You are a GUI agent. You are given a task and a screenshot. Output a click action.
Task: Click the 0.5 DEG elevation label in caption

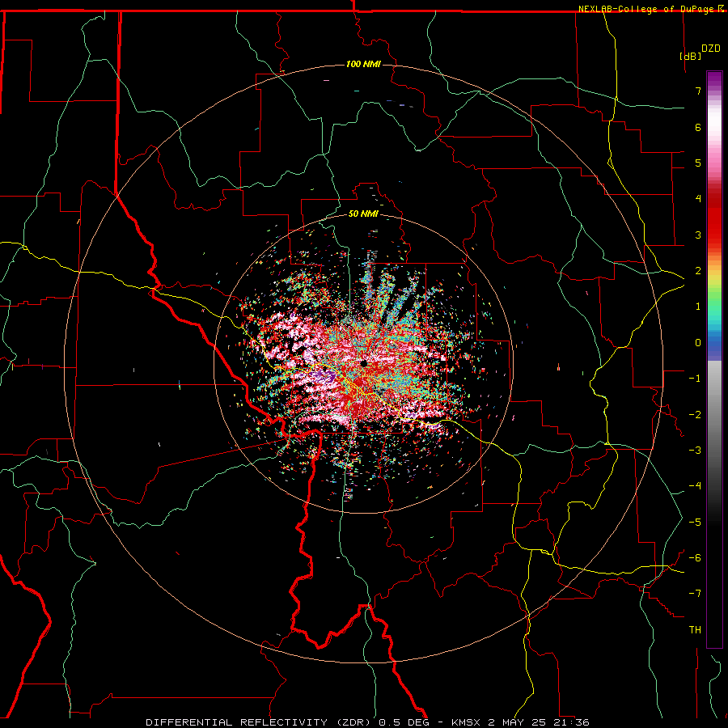[404, 722]
